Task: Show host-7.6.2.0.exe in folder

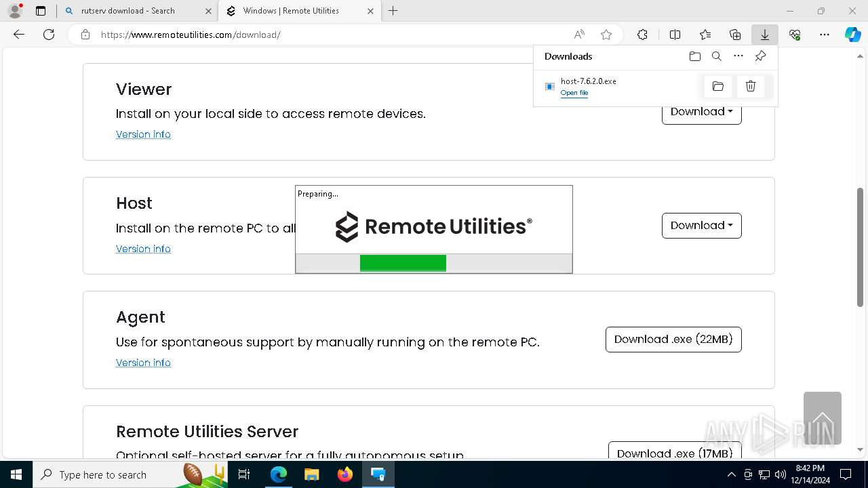Action: (718, 86)
